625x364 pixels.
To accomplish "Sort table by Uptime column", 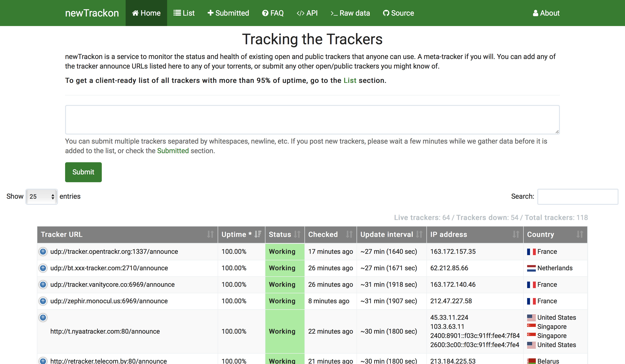I will pyautogui.click(x=241, y=234).
